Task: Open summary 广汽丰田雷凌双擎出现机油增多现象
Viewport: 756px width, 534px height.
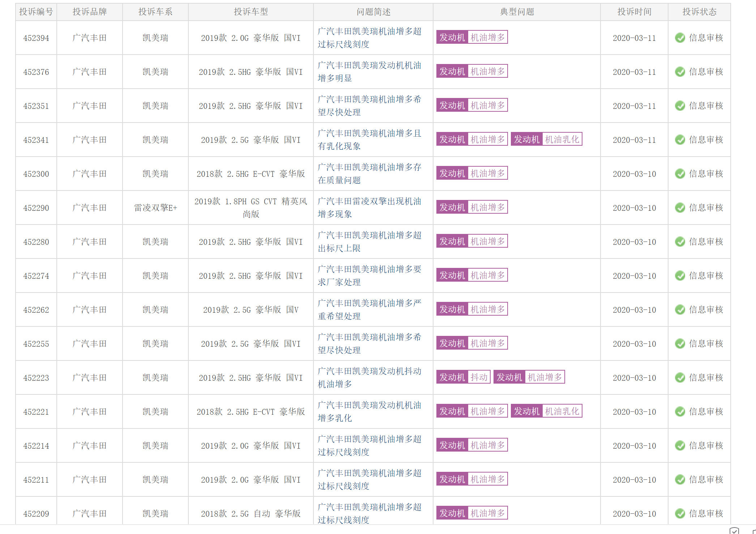Action: tap(370, 208)
